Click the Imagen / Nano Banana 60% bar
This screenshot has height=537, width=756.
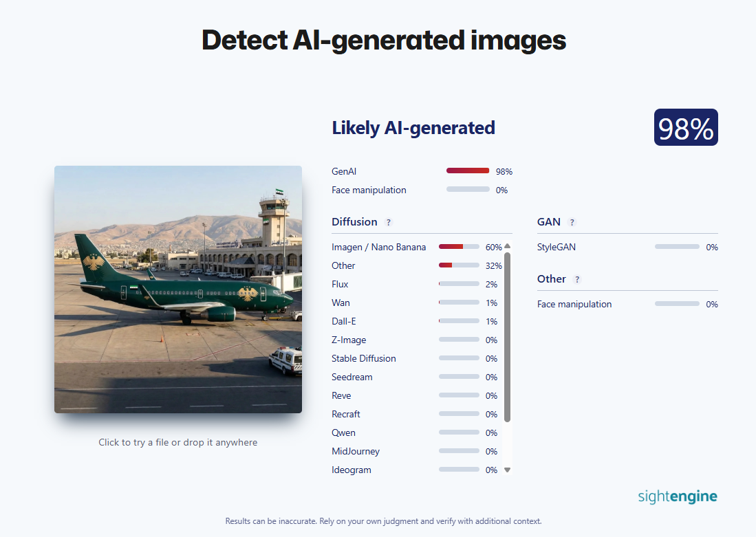459,247
